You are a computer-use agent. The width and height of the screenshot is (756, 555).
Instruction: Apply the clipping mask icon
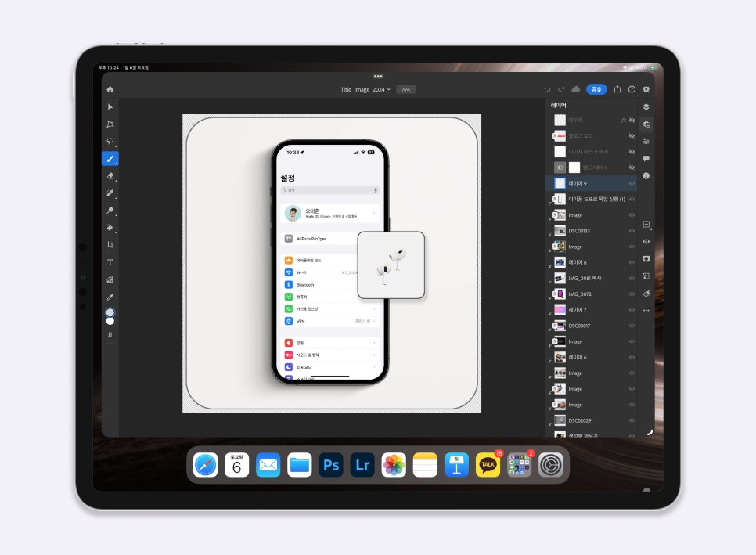point(646,276)
